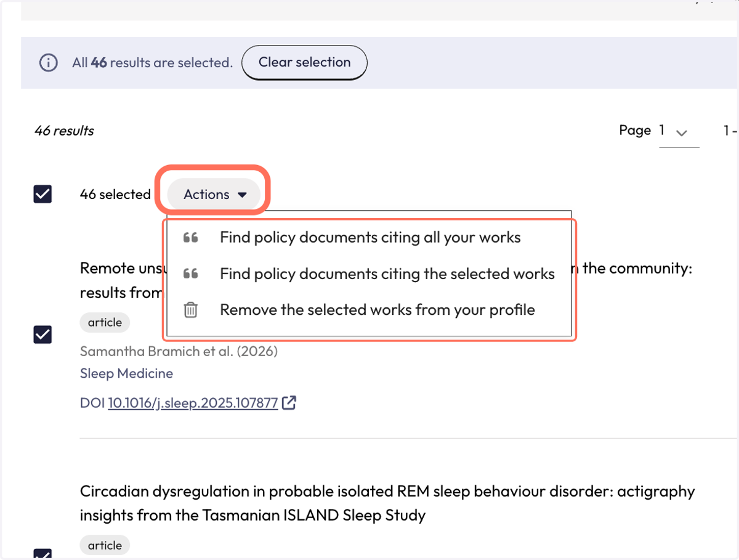Open the Sleep Medicine journal link

point(126,373)
